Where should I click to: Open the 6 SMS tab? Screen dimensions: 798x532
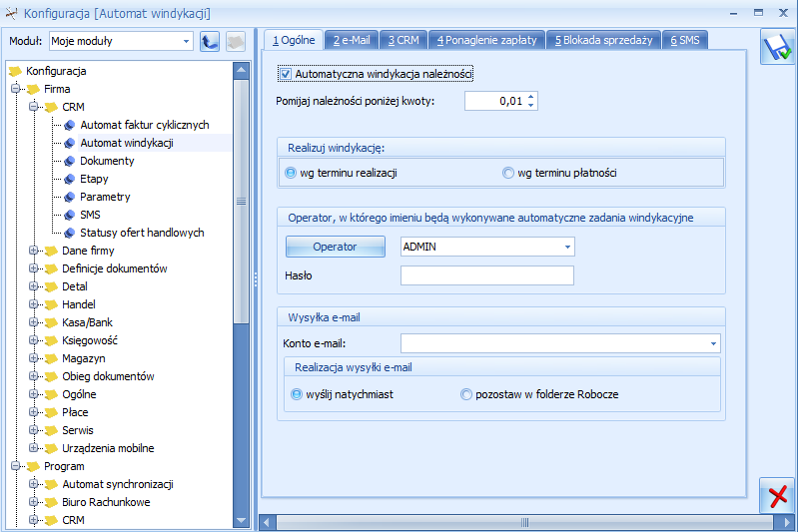[685, 40]
